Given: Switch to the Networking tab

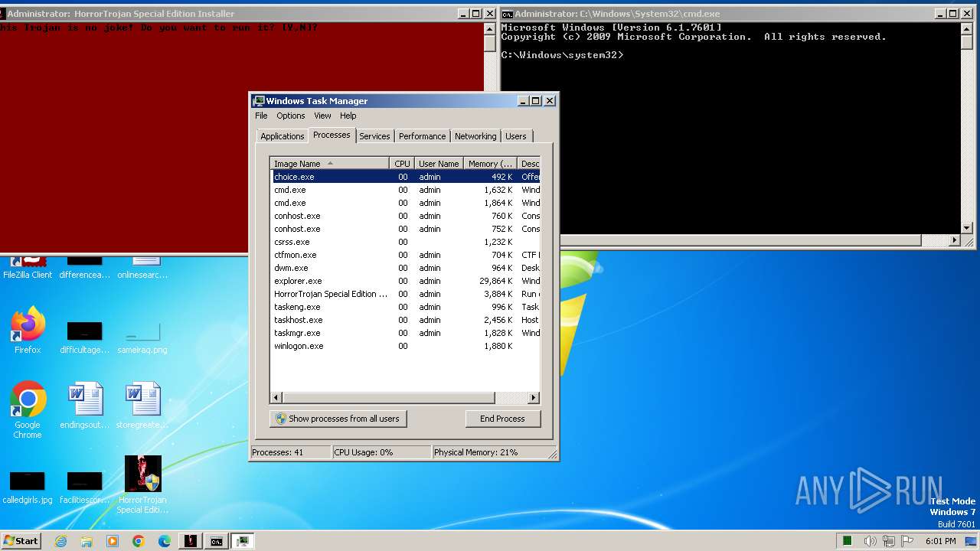Looking at the screenshot, I should point(475,136).
